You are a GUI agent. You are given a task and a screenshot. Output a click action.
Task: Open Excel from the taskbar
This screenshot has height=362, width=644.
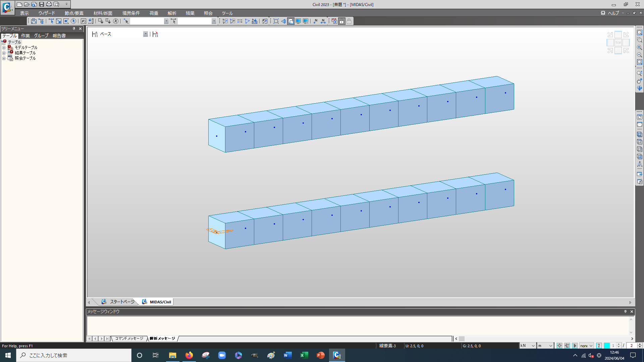click(304, 355)
